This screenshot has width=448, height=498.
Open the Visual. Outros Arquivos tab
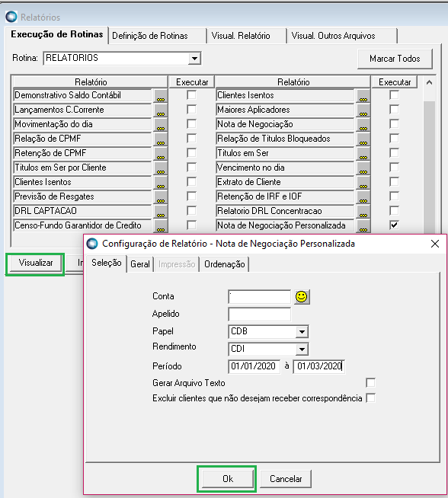tap(342, 36)
